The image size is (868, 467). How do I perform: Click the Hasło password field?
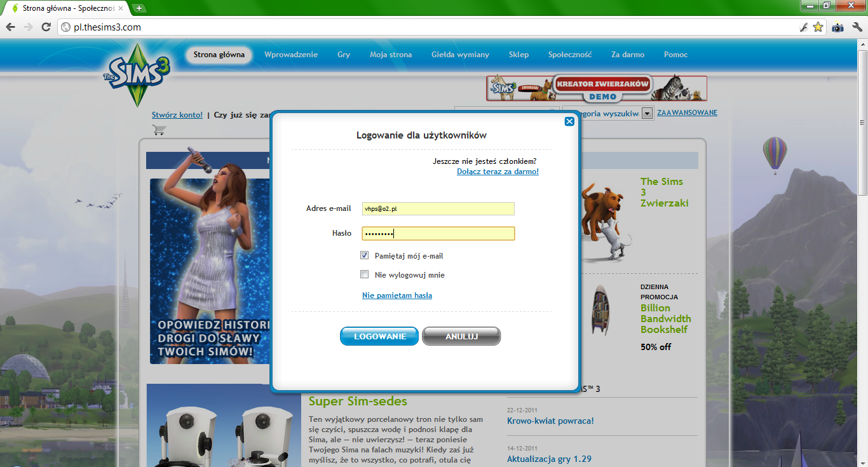coord(438,234)
